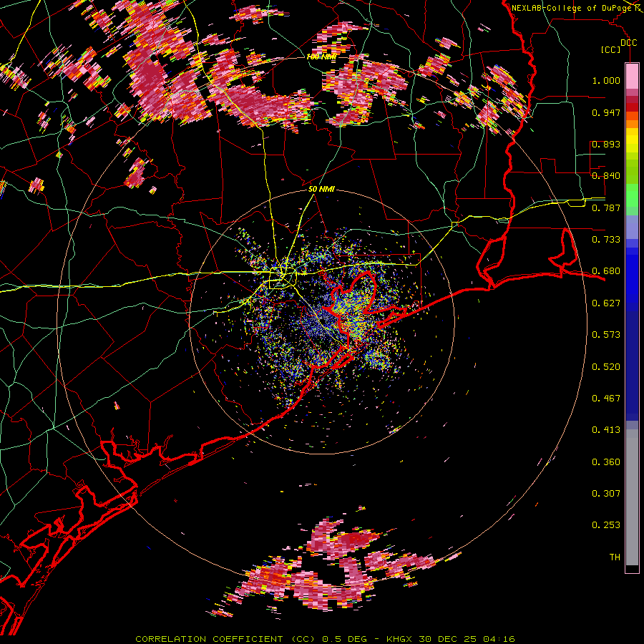Click the "0.787" scale label

[x=606, y=208]
